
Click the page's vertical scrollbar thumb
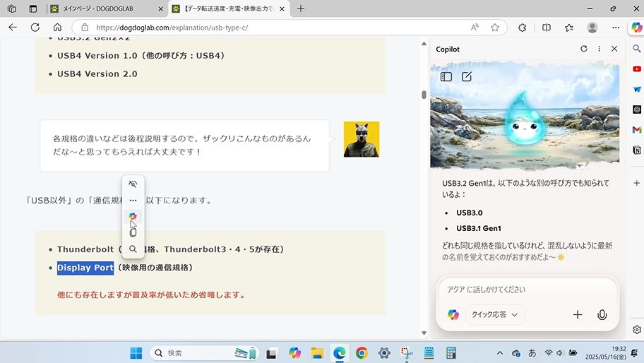click(424, 95)
